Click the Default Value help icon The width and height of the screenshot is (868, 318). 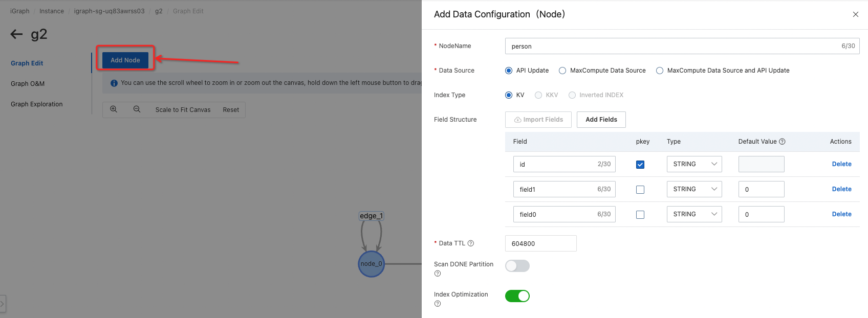(x=782, y=142)
